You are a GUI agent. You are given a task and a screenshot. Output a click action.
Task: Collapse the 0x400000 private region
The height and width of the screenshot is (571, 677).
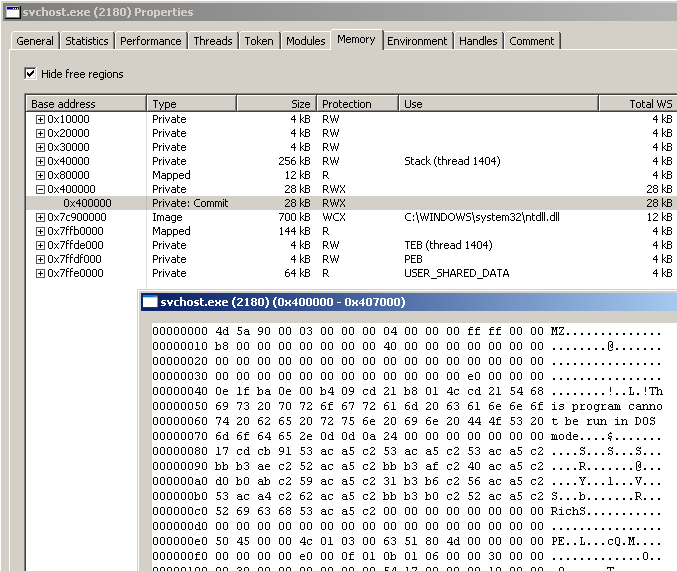point(40,189)
